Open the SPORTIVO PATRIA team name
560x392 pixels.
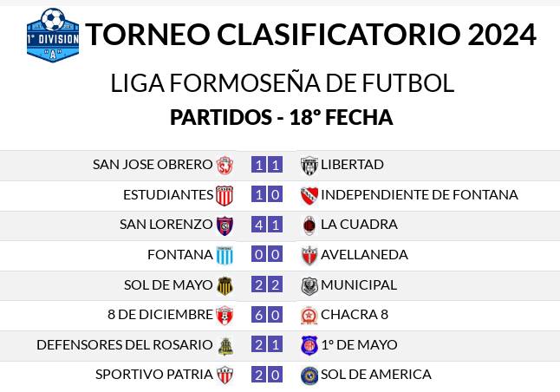tap(154, 375)
